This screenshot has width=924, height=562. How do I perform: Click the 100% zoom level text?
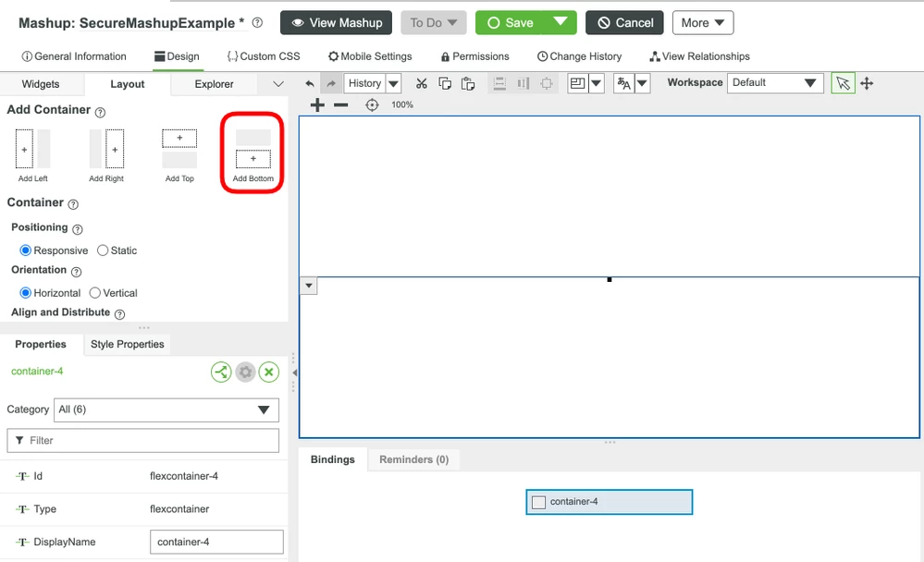(402, 104)
